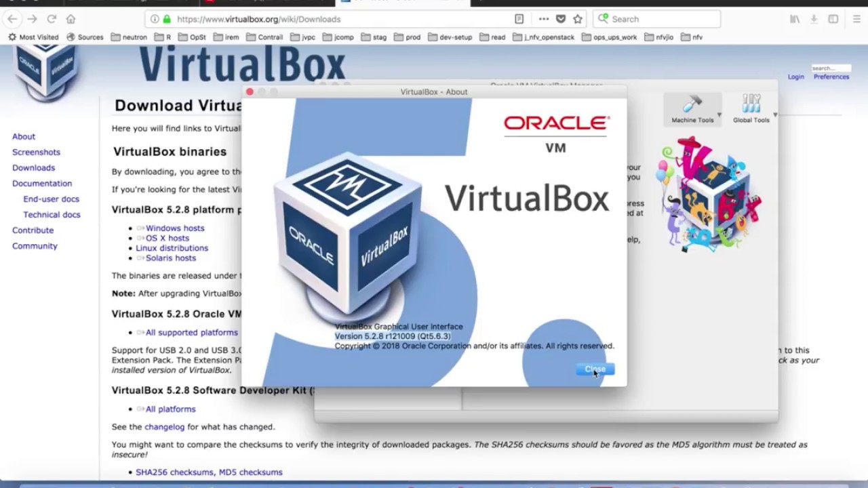Screen dimensions: 868x488
Task: Open the Sources bookmark
Action: click(x=85, y=37)
